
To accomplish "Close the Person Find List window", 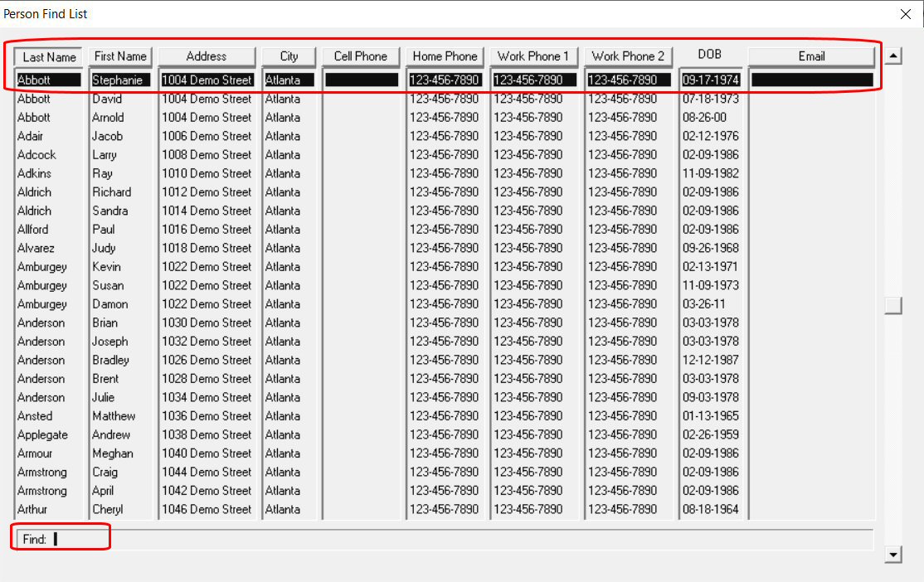I will [906, 13].
